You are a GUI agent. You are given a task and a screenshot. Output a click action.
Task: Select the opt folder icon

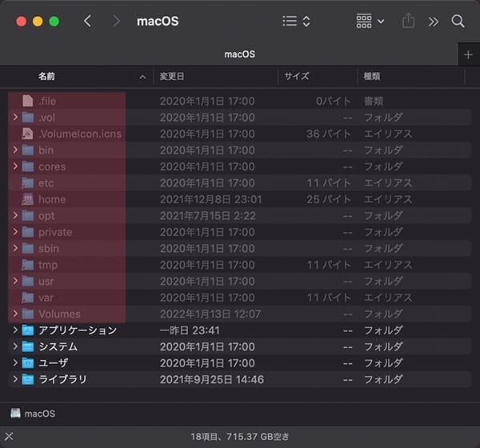coord(27,215)
